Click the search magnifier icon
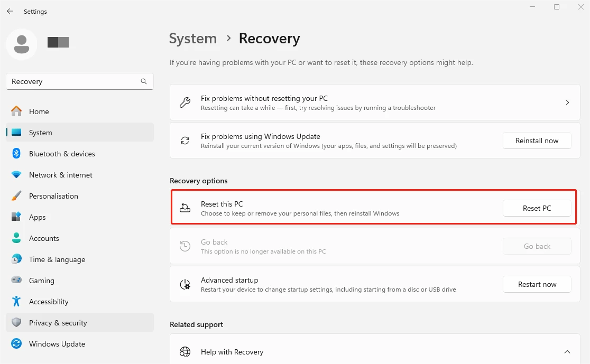Image resolution: width=590 pixels, height=364 pixels. pyautogui.click(x=144, y=81)
